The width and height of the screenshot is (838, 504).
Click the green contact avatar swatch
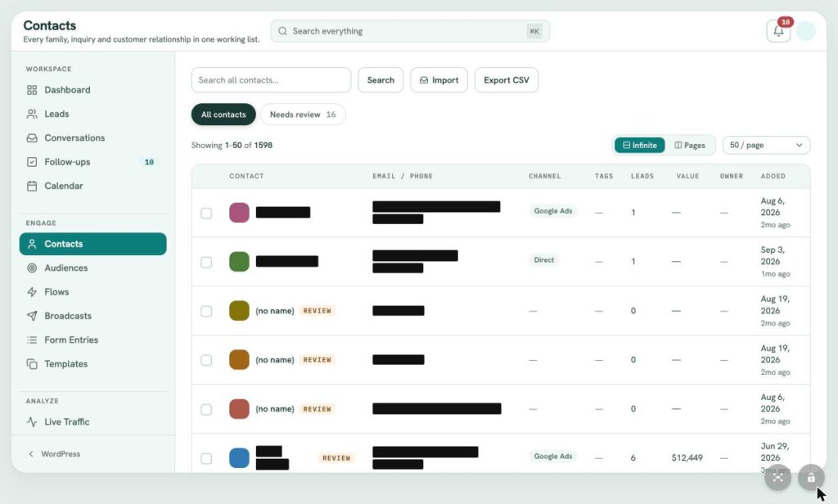tap(239, 262)
